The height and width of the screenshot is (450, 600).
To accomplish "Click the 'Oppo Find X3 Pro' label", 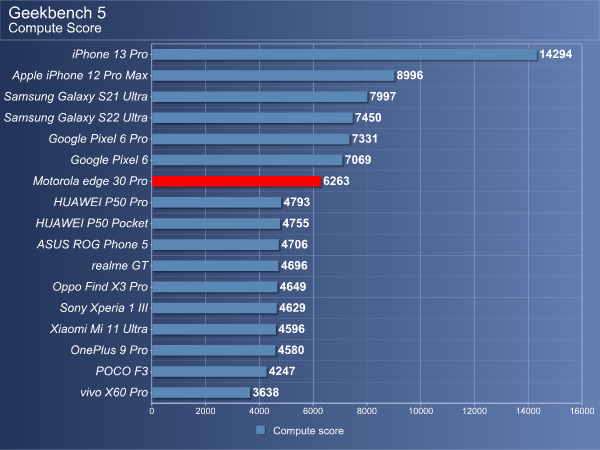I will pyautogui.click(x=100, y=287).
